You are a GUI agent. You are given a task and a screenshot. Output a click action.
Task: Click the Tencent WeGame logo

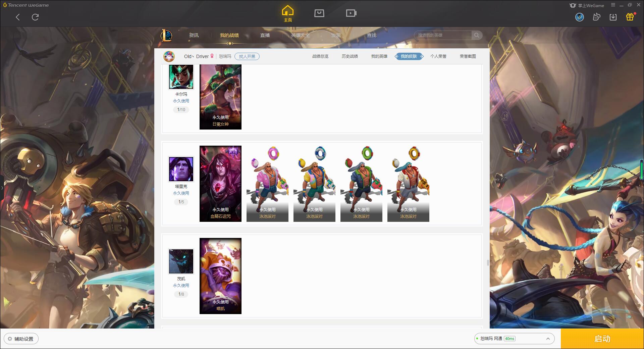coord(26,5)
